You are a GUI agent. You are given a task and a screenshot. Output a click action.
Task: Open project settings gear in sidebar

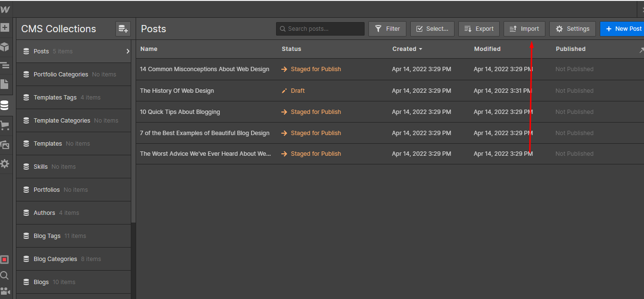coord(5,164)
